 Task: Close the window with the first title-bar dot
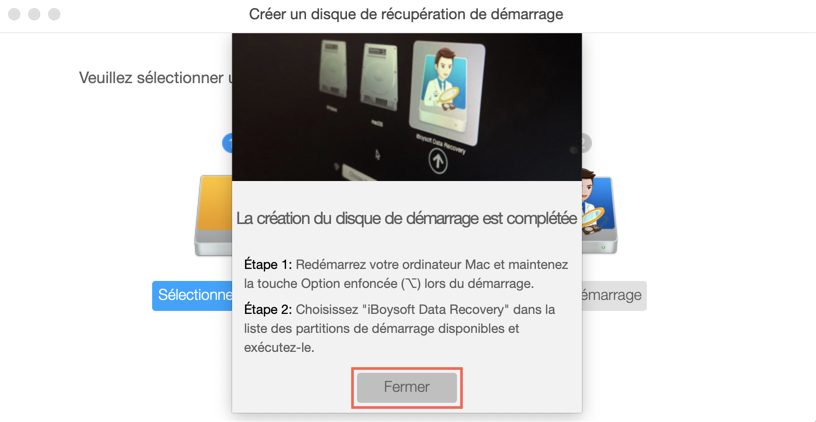pyautogui.click(x=15, y=14)
